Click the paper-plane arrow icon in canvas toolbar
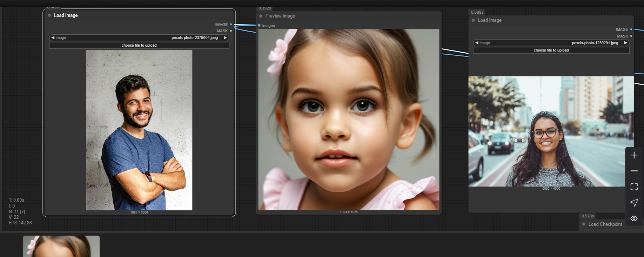This screenshot has width=644, height=257. pyautogui.click(x=634, y=202)
